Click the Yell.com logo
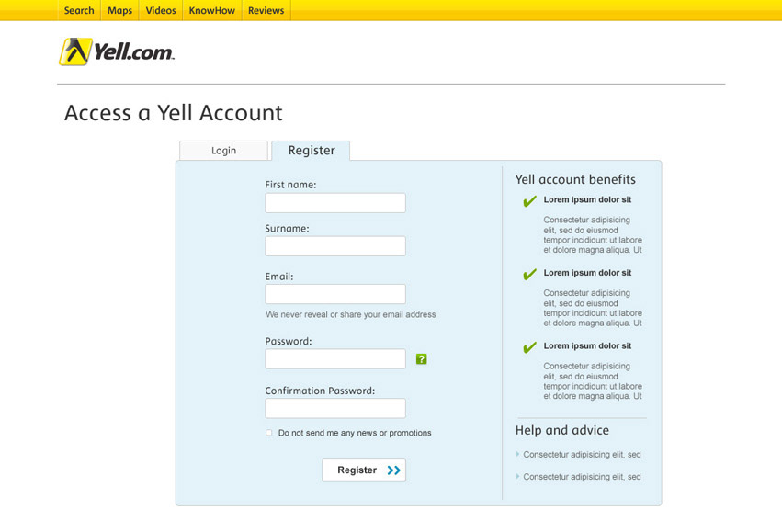Image resolution: width=782 pixels, height=532 pixels. (x=117, y=51)
